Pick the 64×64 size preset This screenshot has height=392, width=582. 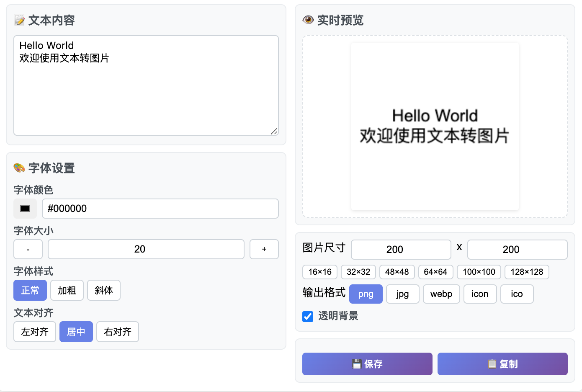click(x=435, y=272)
